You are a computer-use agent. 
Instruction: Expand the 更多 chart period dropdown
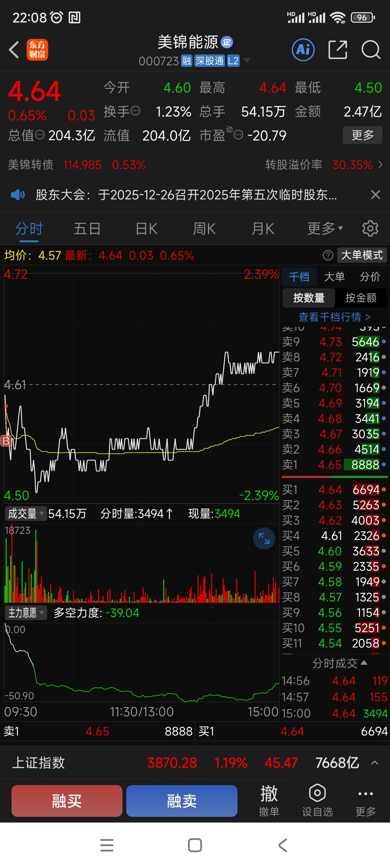pos(325,229)
